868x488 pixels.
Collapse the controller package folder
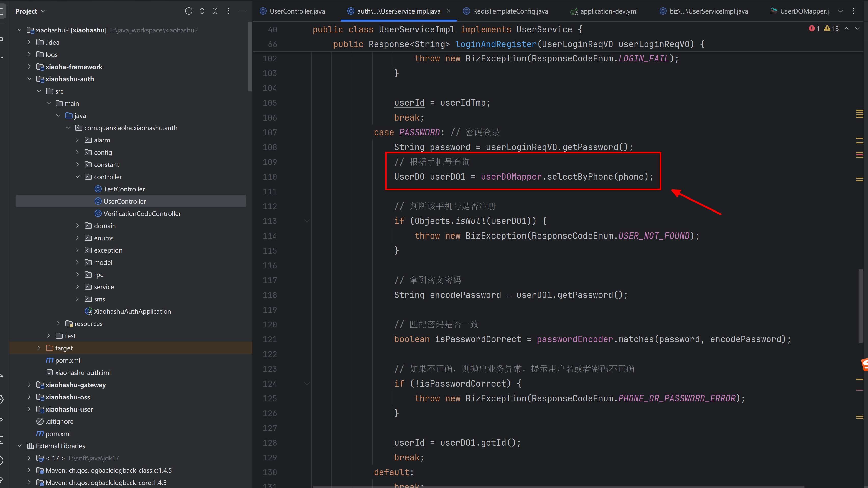[77, 177]
